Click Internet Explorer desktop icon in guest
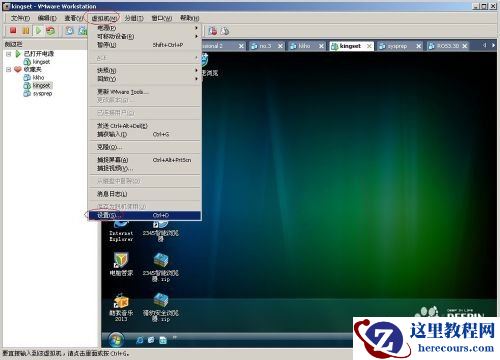 coord(121,231)
